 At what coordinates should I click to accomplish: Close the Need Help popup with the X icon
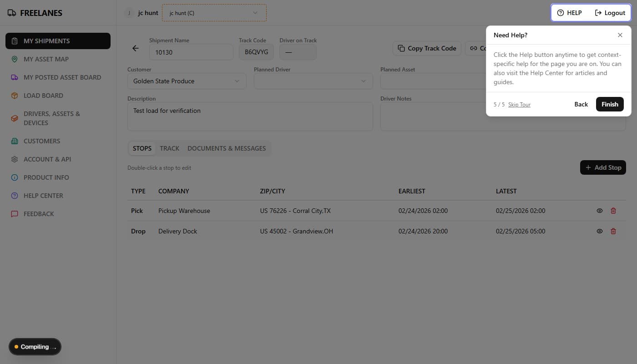tap(620, 35)
